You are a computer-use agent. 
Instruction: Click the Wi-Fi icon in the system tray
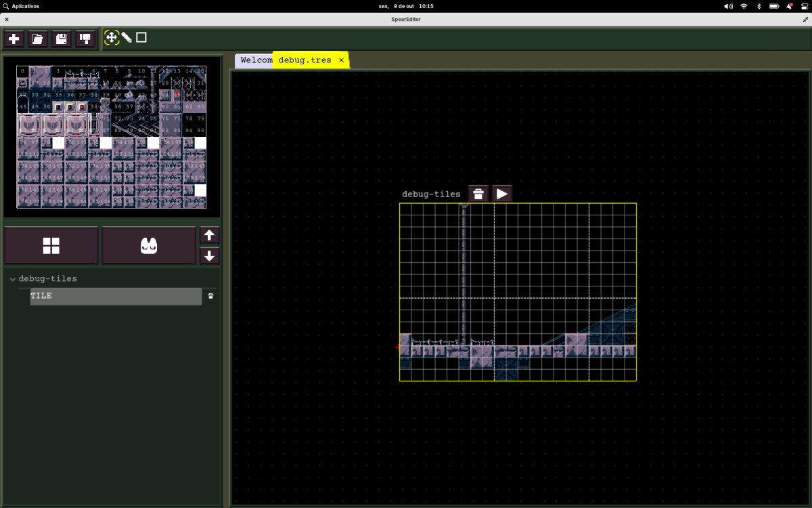744,6
